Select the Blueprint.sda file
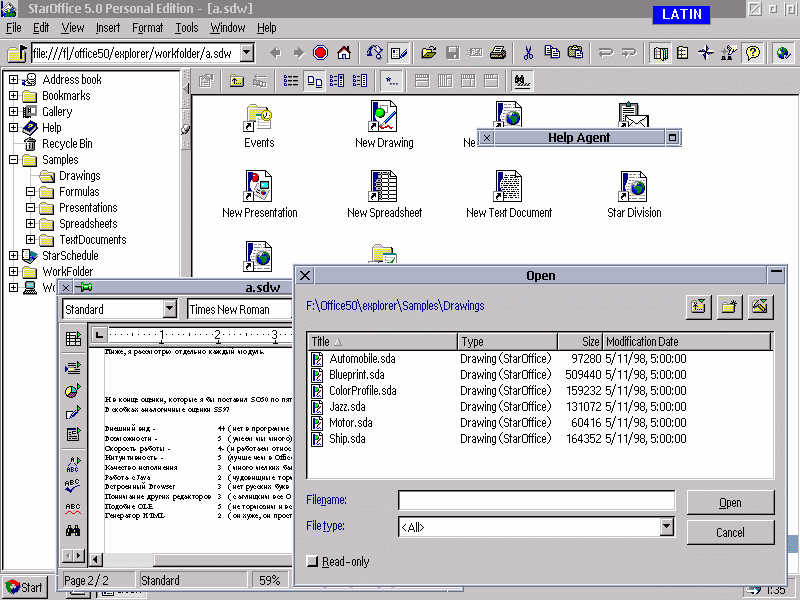Image resolution: width=800 pixels, height=600 pixels. click(357, 374)
